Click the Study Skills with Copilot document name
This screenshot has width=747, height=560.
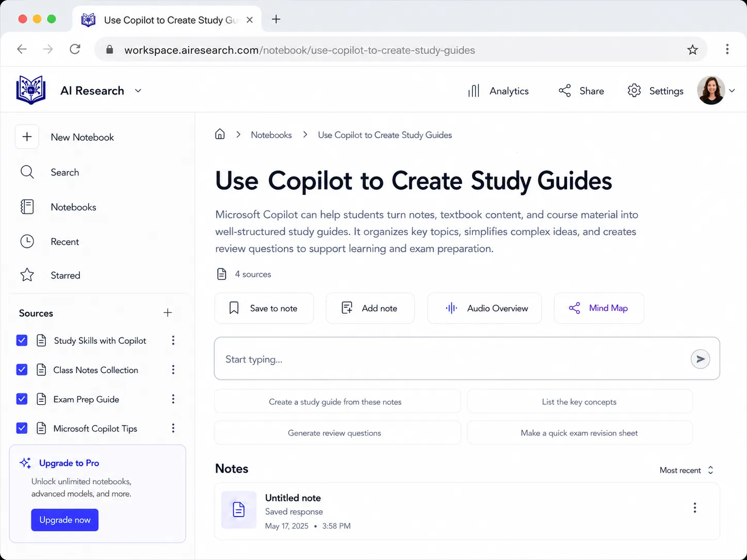click(x=100, y=341)
